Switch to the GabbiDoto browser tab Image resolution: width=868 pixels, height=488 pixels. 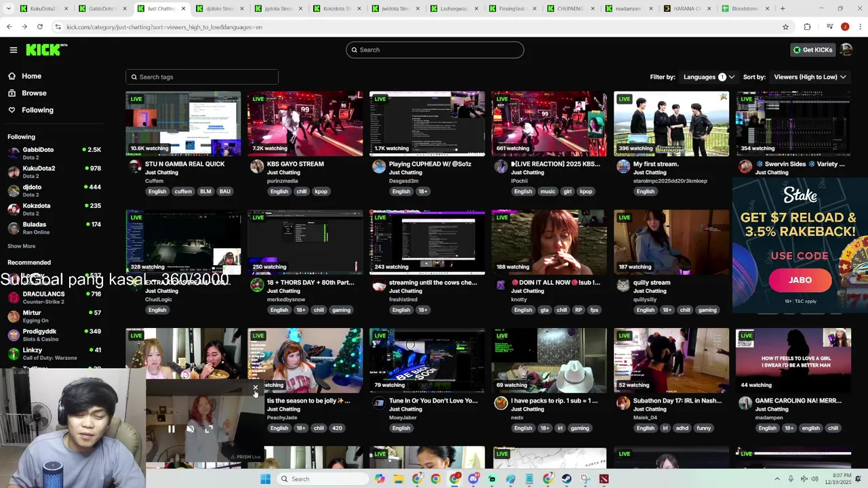[x=102, y=9]
